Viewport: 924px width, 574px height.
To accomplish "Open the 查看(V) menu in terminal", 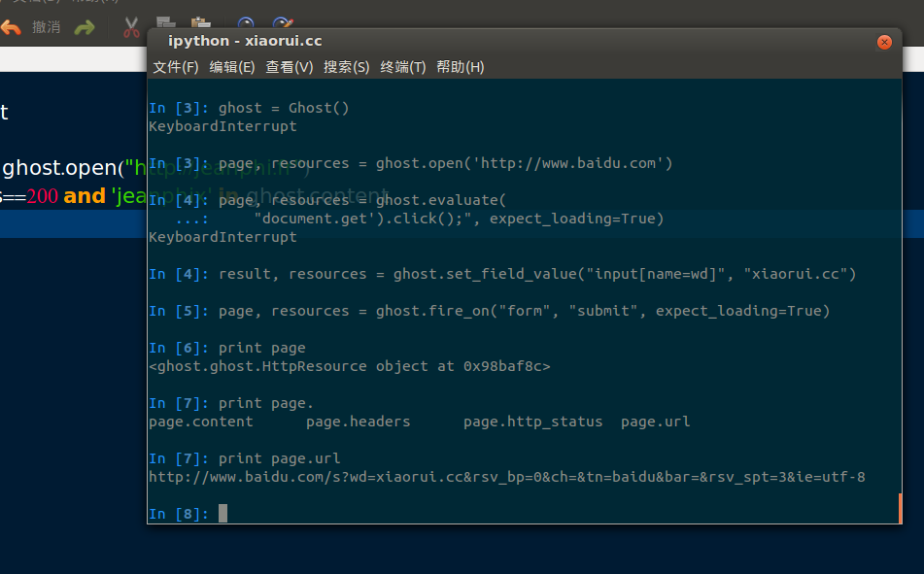I will 290,67.
